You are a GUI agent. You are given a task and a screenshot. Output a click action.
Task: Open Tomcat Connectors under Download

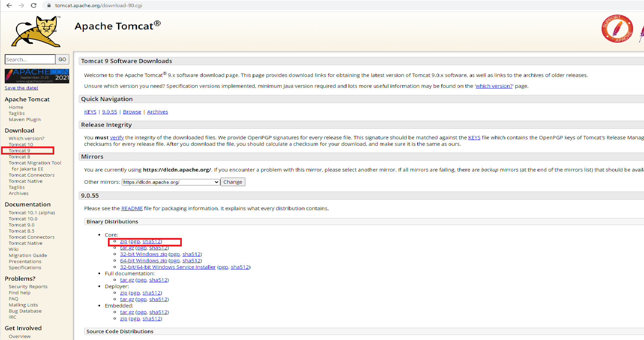32,175
